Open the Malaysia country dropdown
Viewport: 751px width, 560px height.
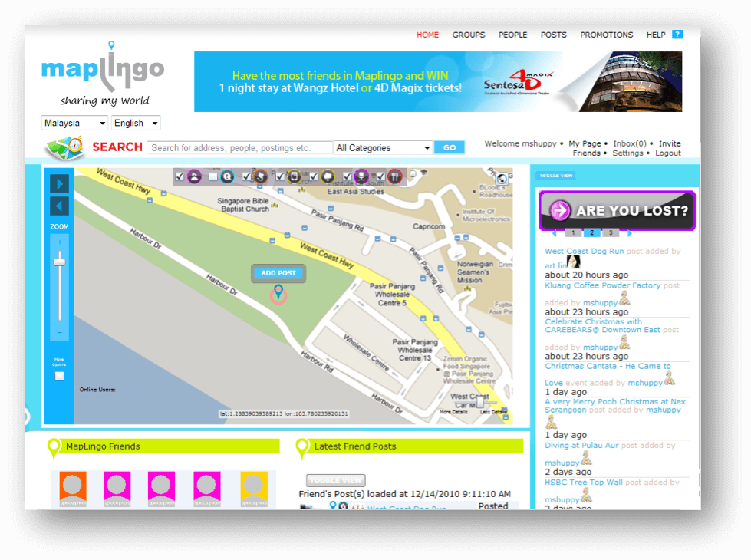click(74, 123)
